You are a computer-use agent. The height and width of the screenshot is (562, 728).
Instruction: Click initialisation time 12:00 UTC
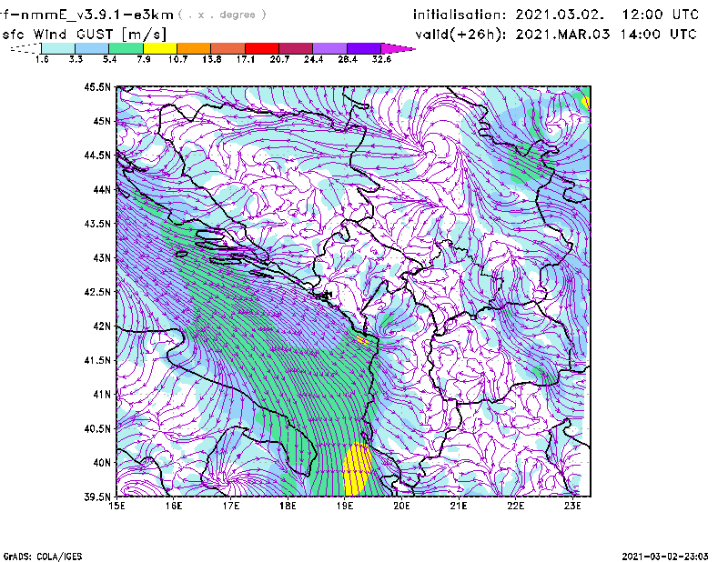(661, 15)
